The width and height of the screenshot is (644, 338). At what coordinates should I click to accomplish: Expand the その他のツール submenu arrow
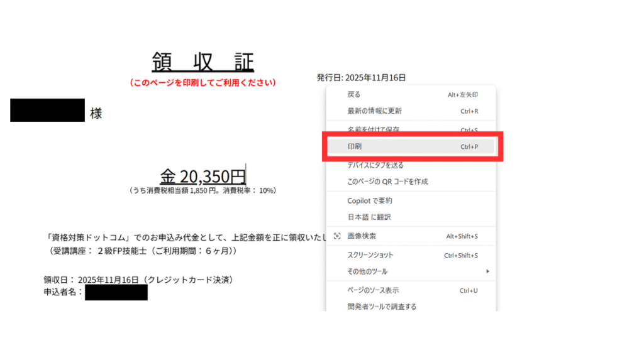487,271
